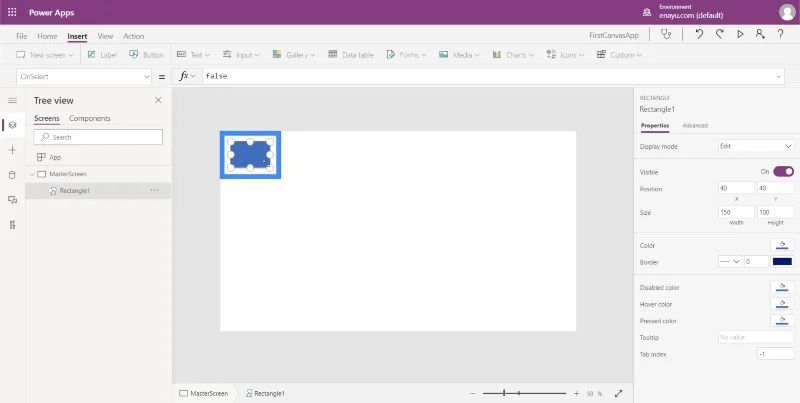Open the Action tab

(x=134, y=36)
